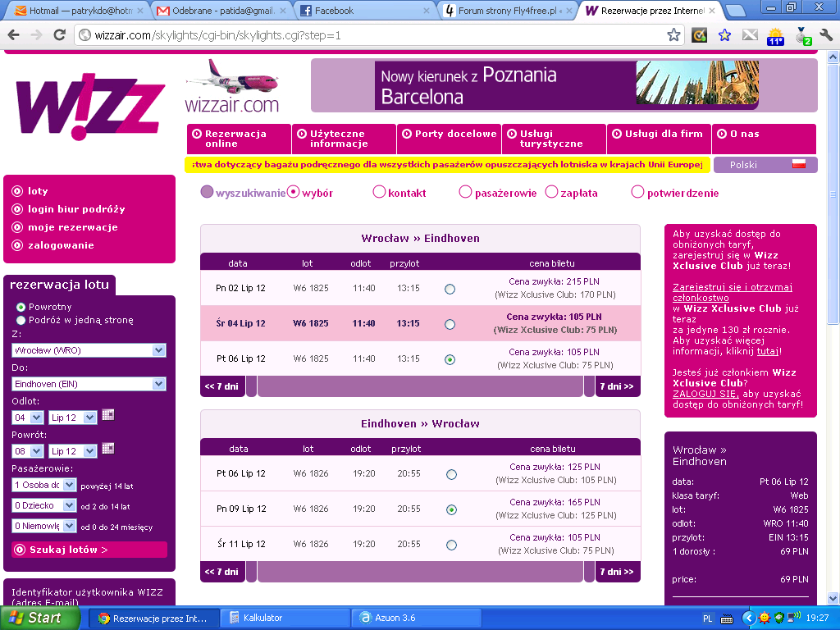Expand the Wrocław (WRO) origin dropdown
This screenshot has height=630, width=840.
(x=158, y=350)
